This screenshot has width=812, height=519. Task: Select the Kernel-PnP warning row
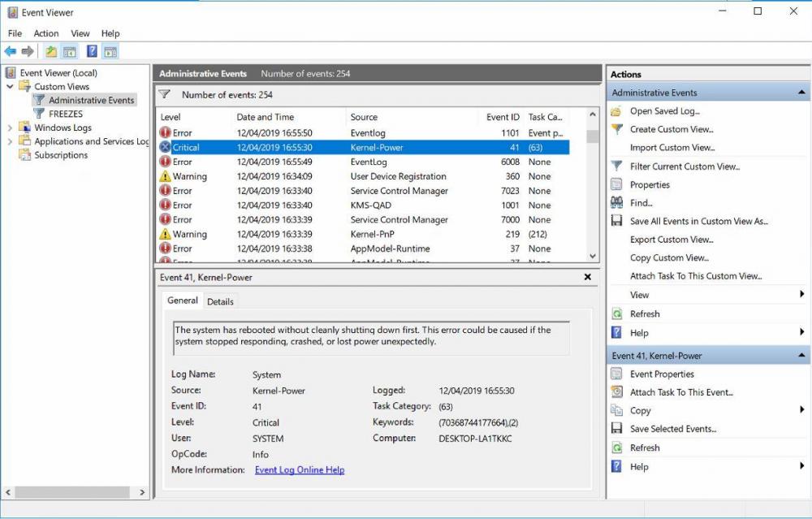click(363, 234)
